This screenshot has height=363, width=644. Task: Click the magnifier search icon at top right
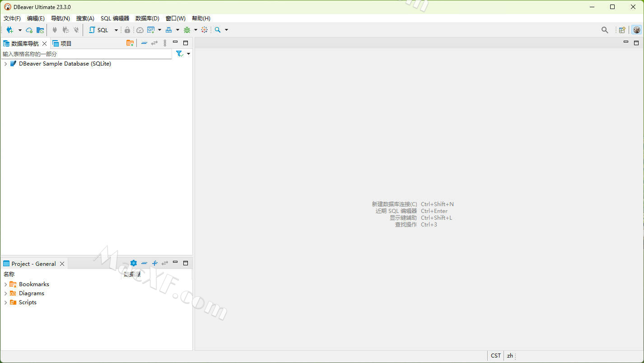(x=605, y=30)
